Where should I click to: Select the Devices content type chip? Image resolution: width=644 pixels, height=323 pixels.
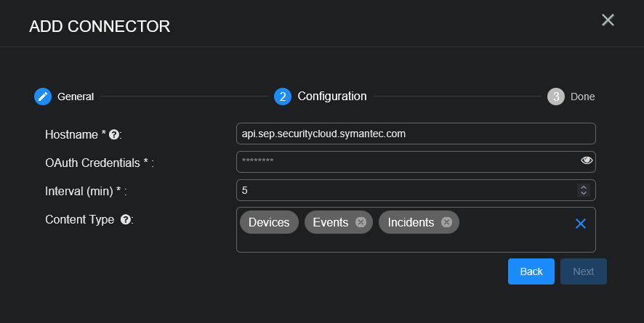[269, 223]
